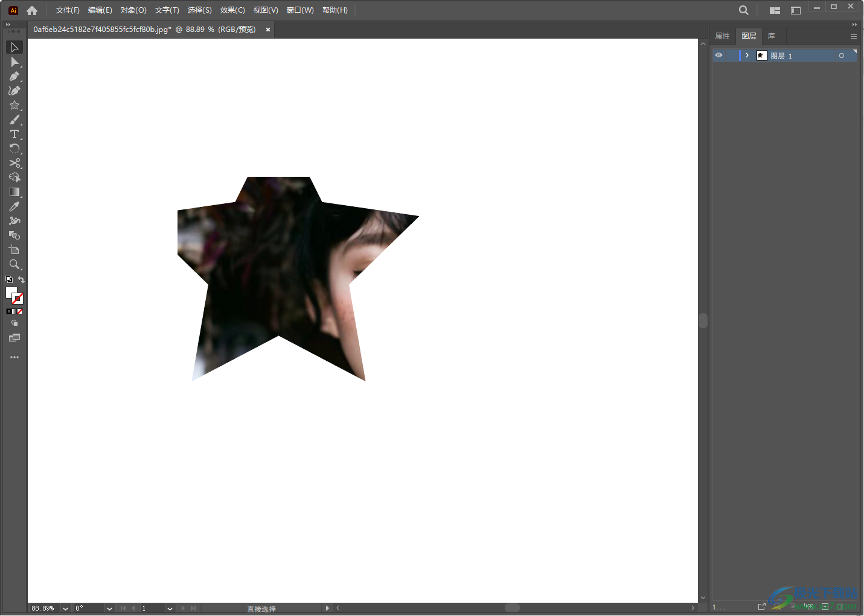Select the Direct Selection tool
The height and width of the screenshot is (616, 864).
[x=14, y=62]
